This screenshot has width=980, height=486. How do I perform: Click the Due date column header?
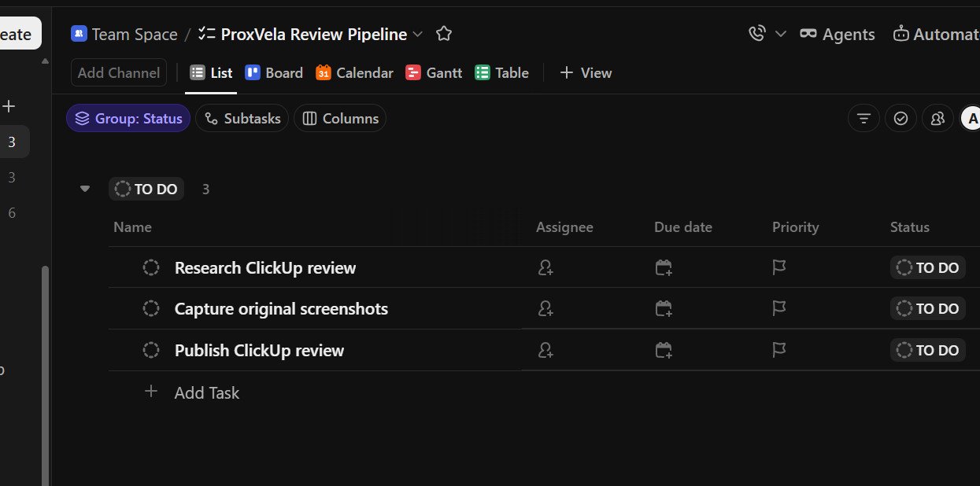[x=683, y=226]
